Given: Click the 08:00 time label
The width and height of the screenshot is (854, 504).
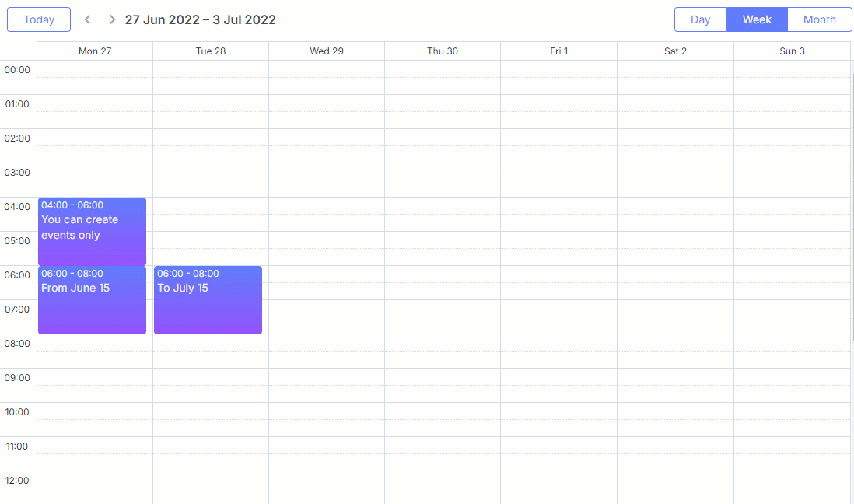Looking at the screenshot, I should click(17, 344).
